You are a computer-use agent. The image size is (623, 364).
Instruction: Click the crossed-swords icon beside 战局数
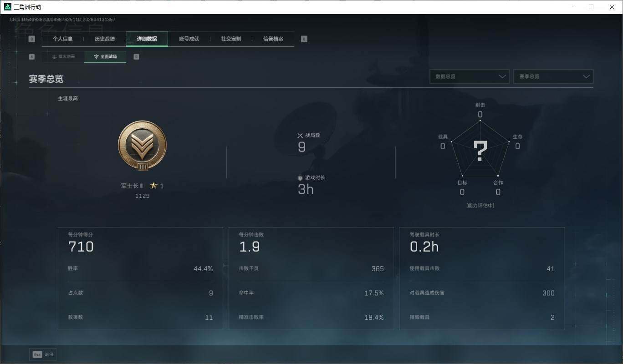click(300, 135)
